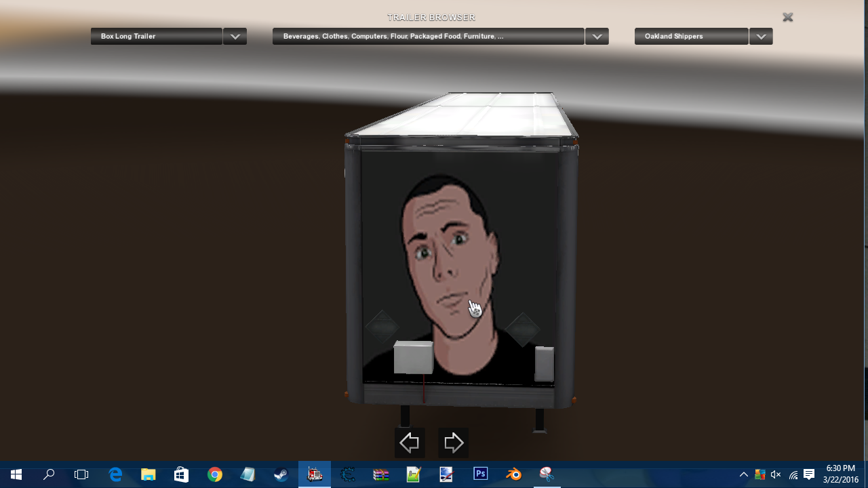
Task: Open the Action Center notifications icon
Action: point(808,474)
